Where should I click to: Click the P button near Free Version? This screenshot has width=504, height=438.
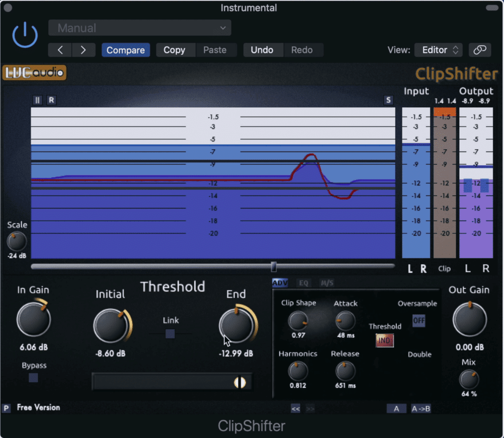6,408
